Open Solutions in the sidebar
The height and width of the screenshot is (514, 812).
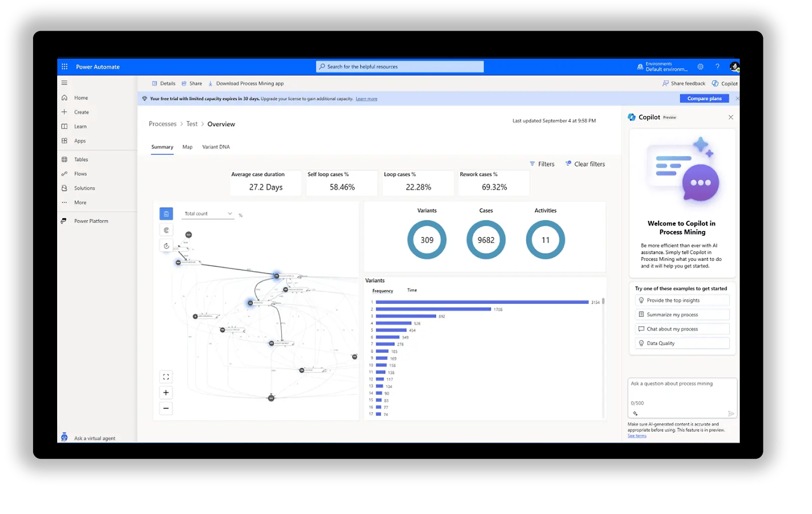pos(84,188)
